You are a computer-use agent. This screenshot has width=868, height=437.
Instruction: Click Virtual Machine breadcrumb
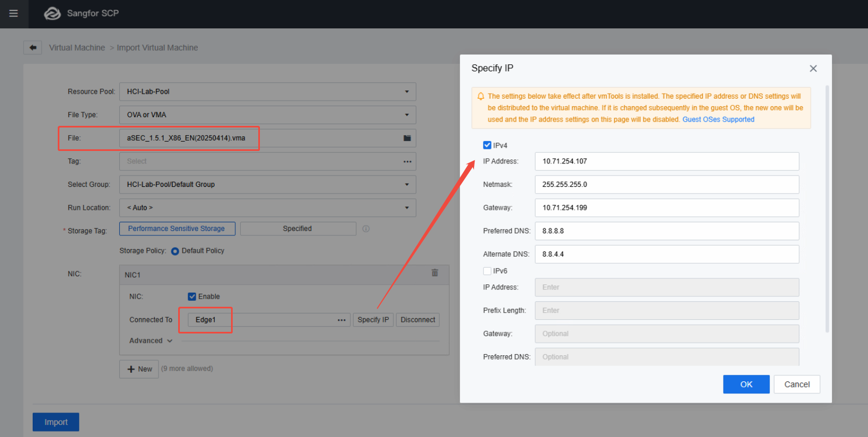point(77,48)
